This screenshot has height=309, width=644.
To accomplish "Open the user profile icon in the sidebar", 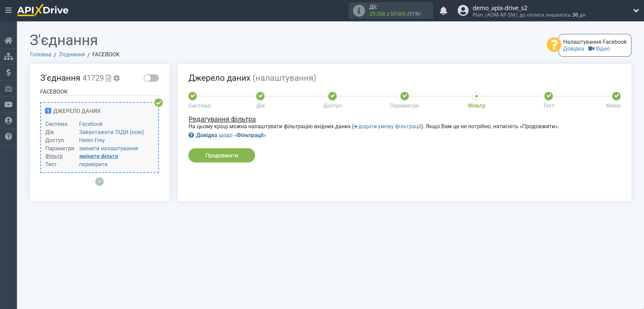I will point(8,120).
